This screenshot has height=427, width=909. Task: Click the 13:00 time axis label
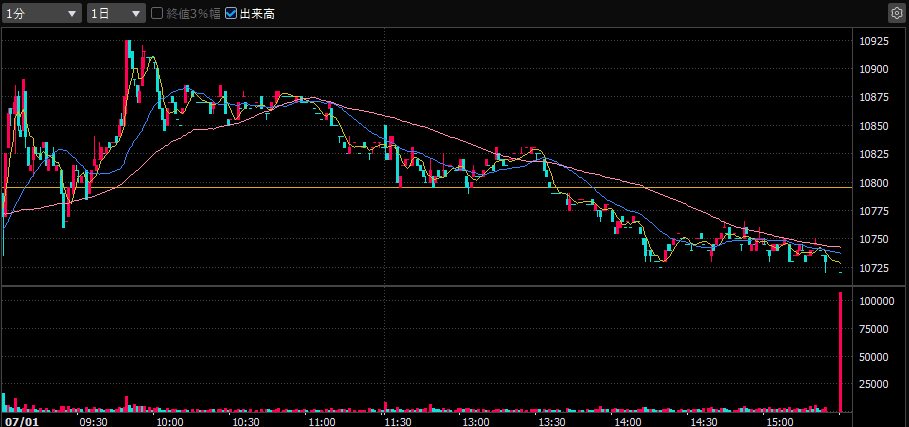(x=475, y=421)
